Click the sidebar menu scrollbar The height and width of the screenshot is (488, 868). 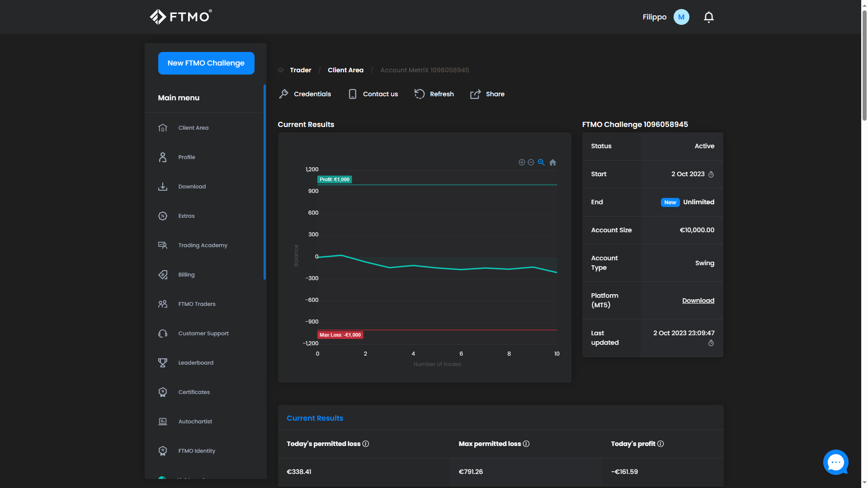tap(264, 182)
